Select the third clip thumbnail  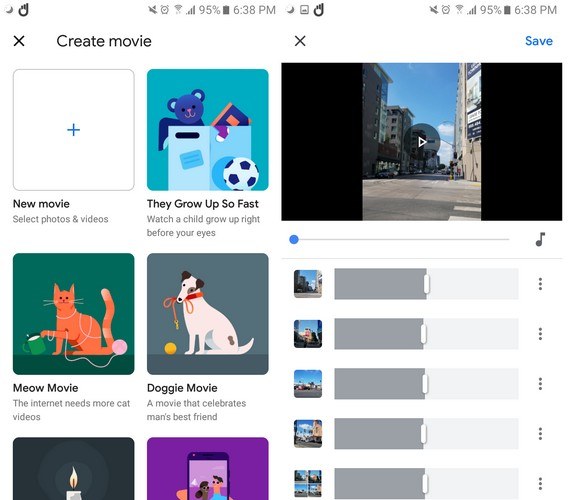pyautogui.click(x=308, y=384)
